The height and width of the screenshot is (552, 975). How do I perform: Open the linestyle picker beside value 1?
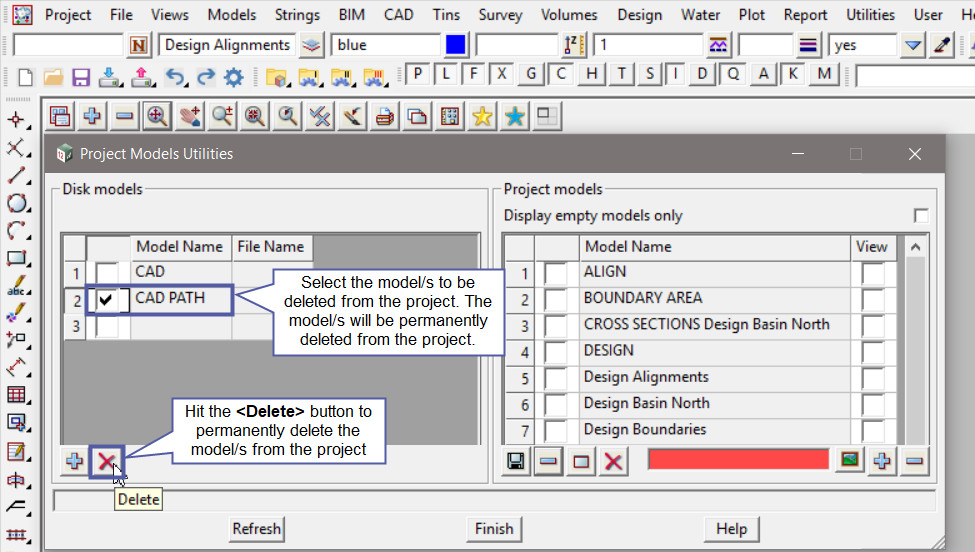point(717,45)
